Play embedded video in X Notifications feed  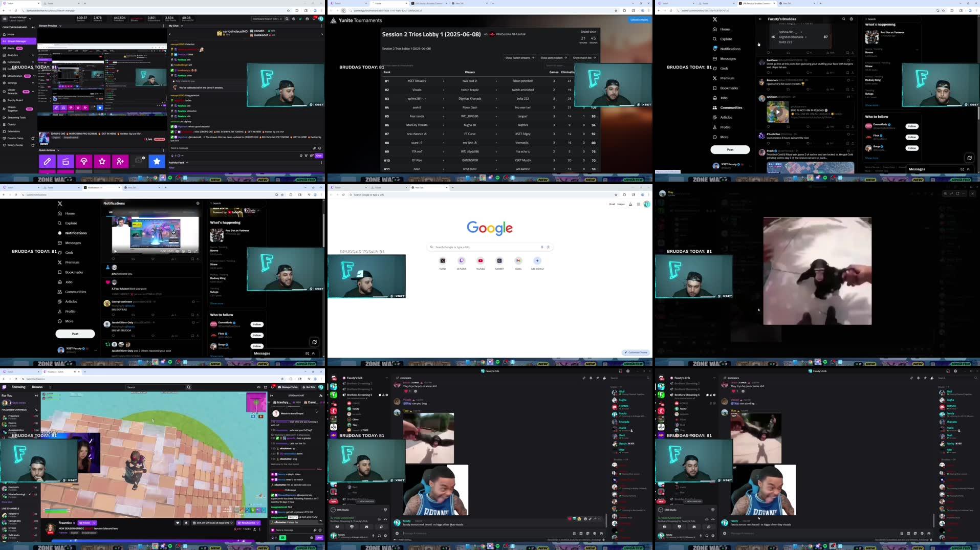point(115,251)
